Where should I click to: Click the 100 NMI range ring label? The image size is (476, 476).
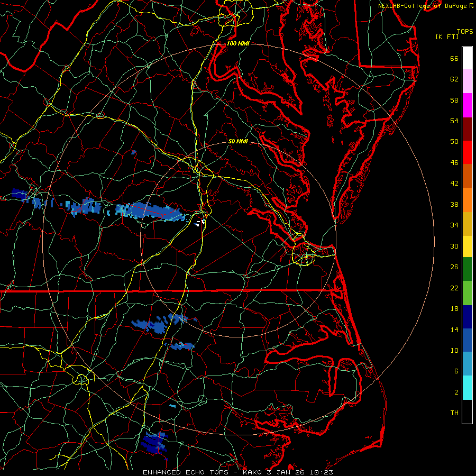point(238,43)
